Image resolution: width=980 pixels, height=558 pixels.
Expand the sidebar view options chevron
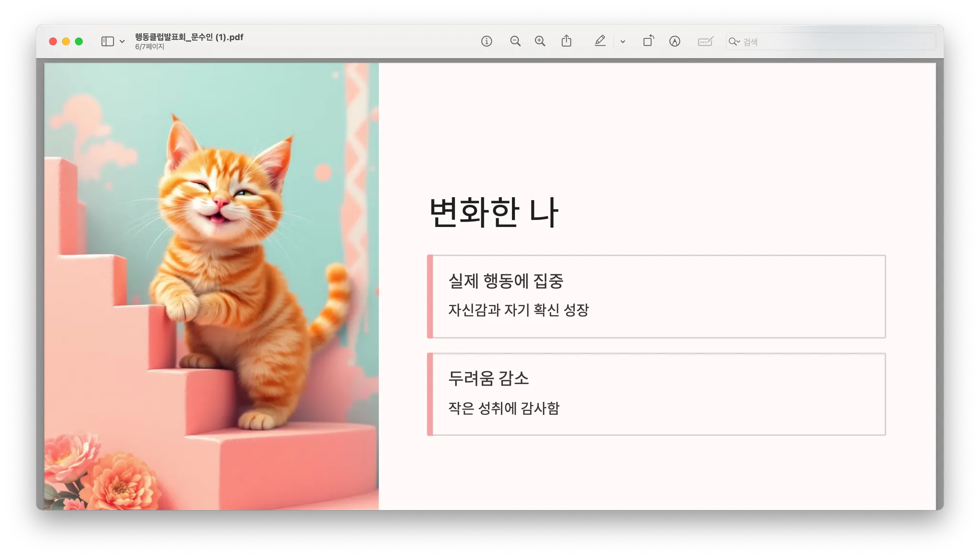(x=122, y=42)
